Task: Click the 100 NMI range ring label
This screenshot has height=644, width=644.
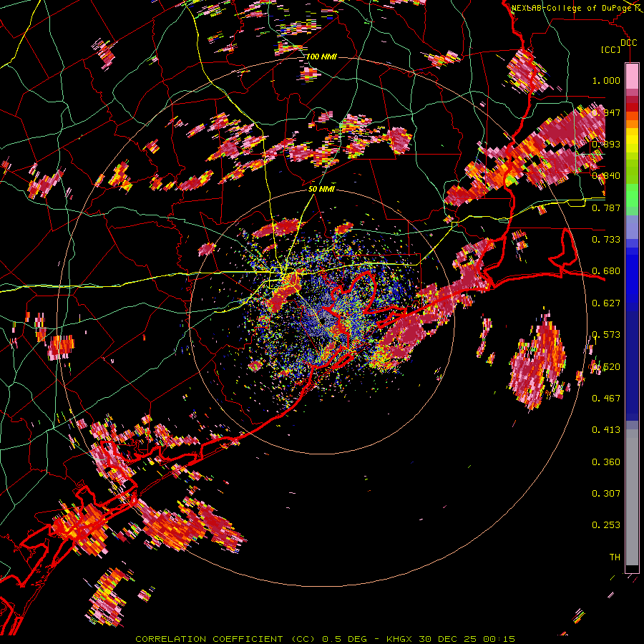Action: pyautogui.click(x=321, y=57)
